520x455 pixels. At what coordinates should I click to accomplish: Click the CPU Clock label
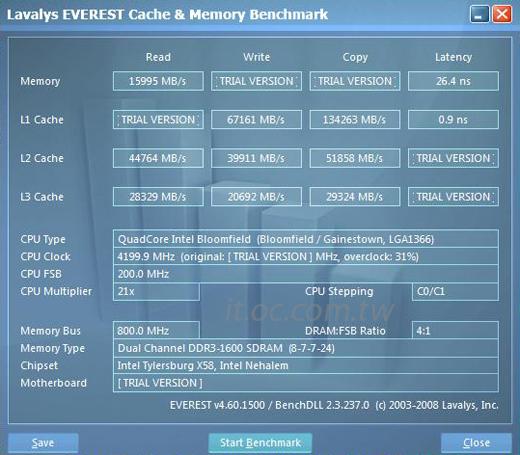pos(45,257)
